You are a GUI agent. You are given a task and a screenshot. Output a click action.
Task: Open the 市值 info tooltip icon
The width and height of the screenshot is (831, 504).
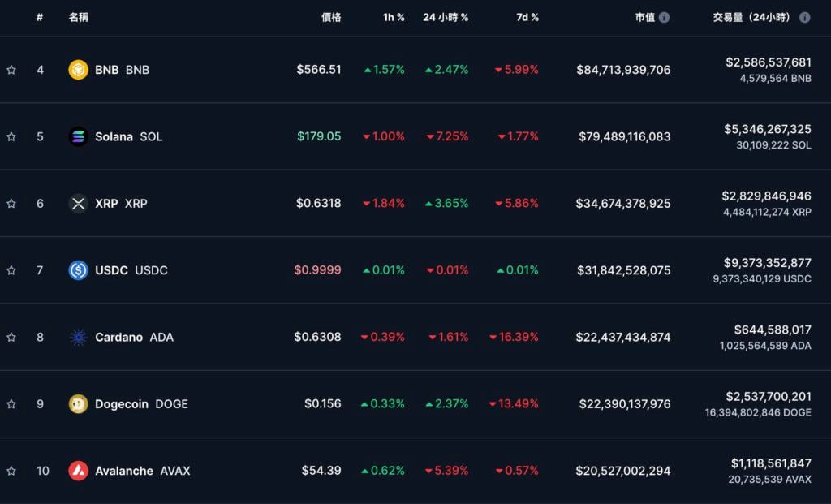click(665, 17)
